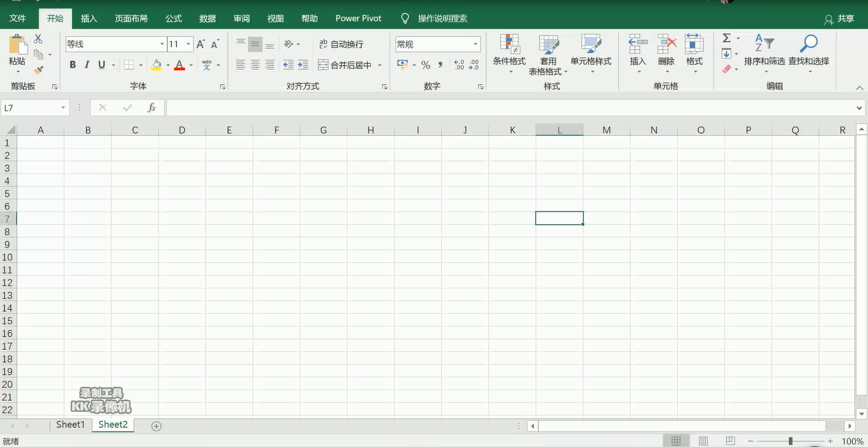
Task: Click the Cut scissors icon
Action: tap(38, 39)
